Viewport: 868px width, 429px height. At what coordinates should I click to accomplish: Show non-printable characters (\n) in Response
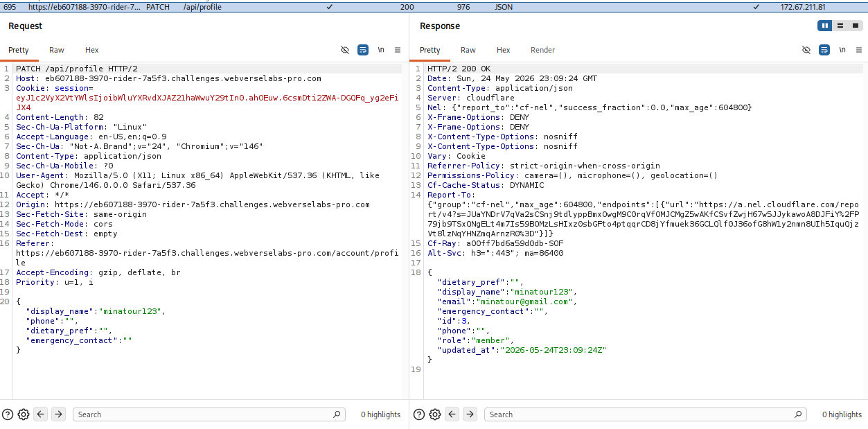tap(842, 50)
